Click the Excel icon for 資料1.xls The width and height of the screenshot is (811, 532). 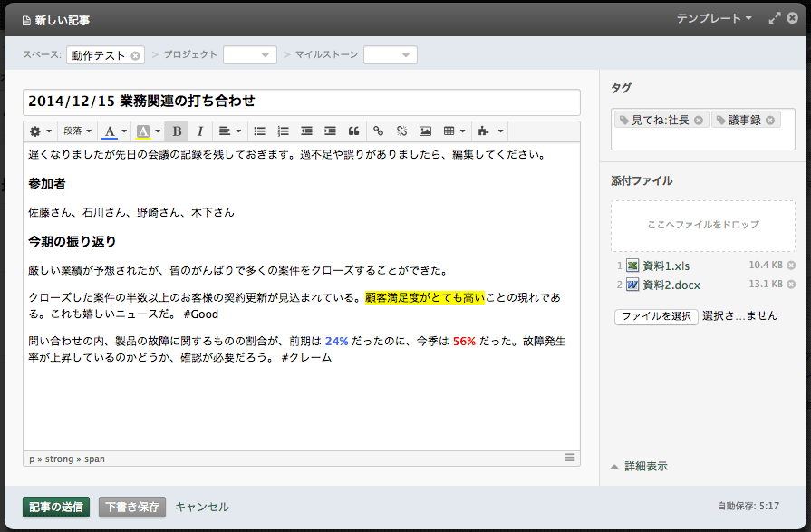[x=632, y=266]
